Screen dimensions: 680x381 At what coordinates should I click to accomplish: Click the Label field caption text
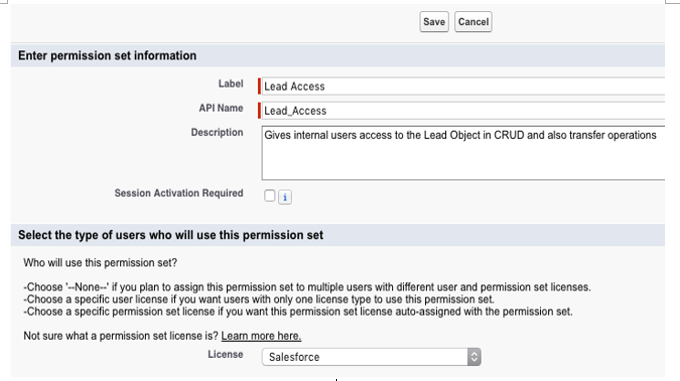(231, 84)
